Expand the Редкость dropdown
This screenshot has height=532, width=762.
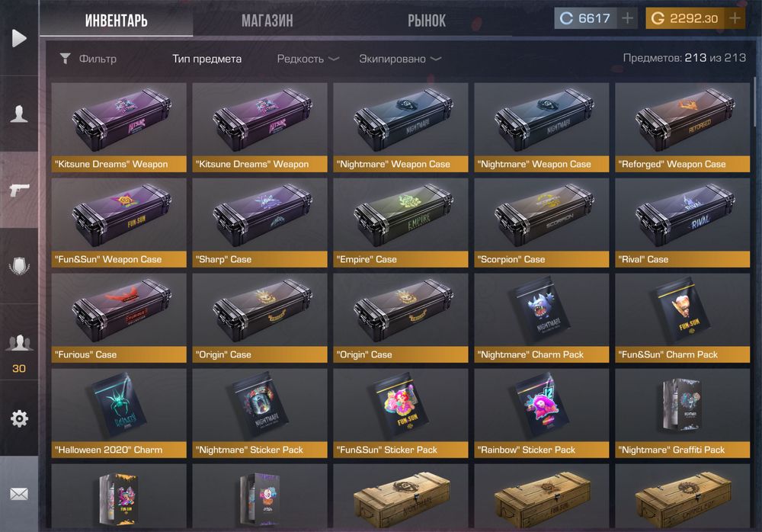[x=308, y=59]
